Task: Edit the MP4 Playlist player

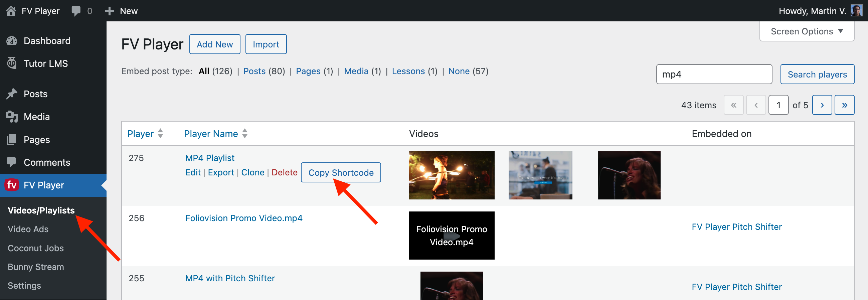Action: click(x=193, y=172)
